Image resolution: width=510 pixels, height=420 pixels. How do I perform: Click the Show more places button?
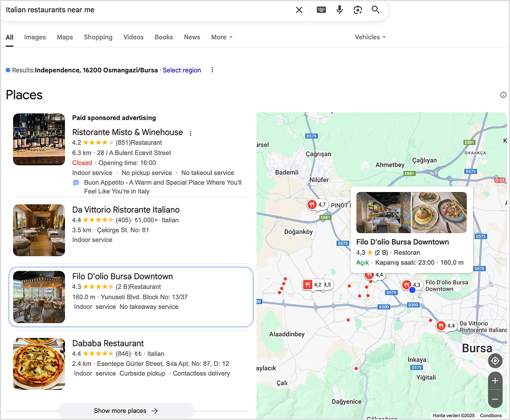pyautogui.click(x=126, y=410)
